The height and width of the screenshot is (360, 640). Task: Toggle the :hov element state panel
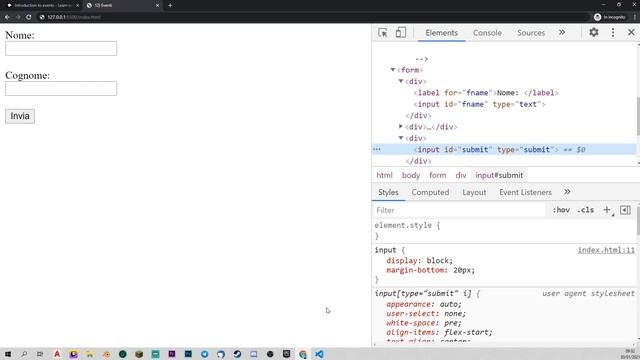coord(561,210)
